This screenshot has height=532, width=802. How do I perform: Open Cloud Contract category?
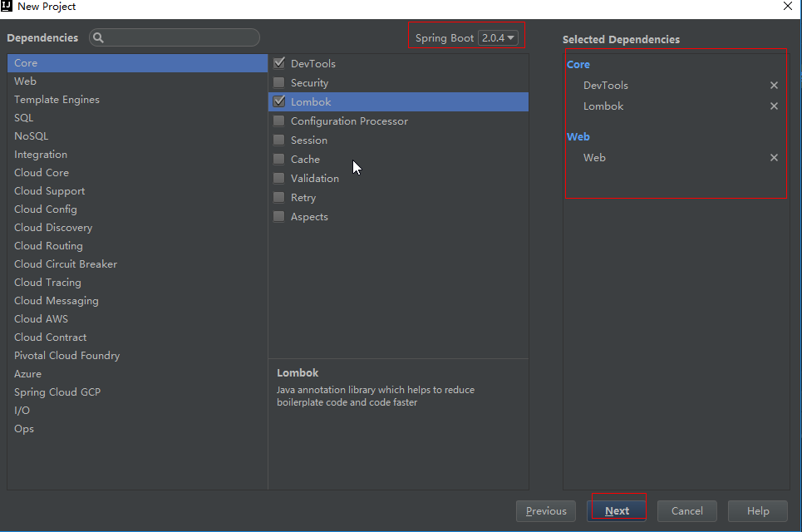pyautogui.click(x=137, y=337)
